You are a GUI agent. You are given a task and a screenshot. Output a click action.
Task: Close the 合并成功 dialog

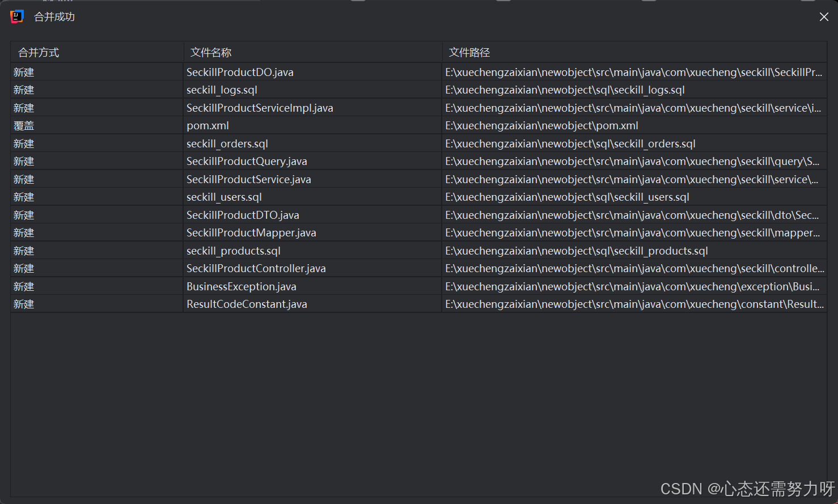click(824, 17)
